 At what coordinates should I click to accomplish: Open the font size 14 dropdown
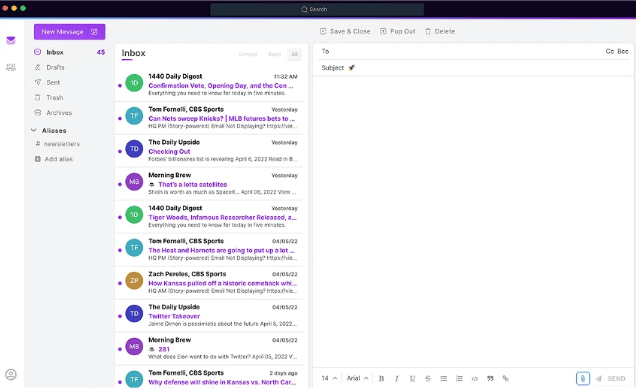click(x=329, y=378)
